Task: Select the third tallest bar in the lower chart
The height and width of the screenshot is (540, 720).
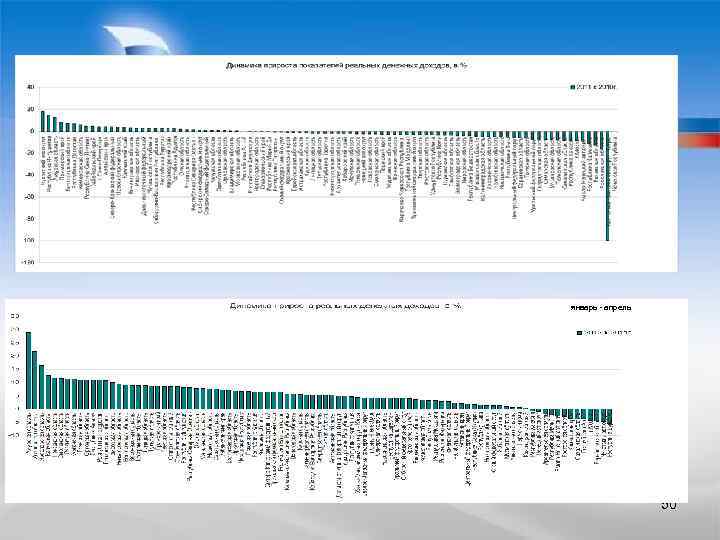Action: tap(41, 387)
